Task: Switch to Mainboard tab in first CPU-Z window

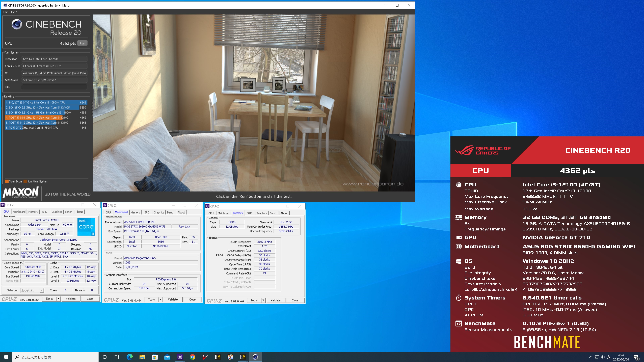Action: (19, 212)
